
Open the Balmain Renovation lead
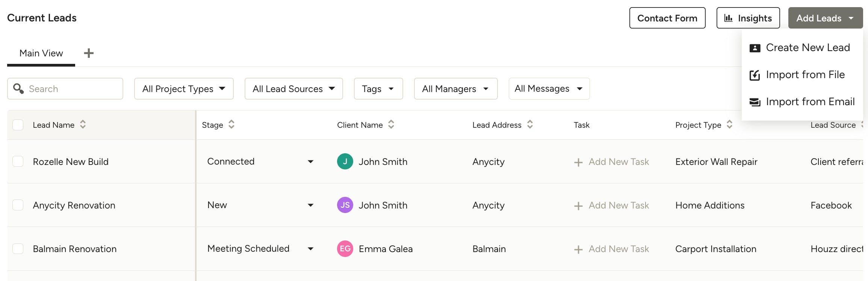75,249
